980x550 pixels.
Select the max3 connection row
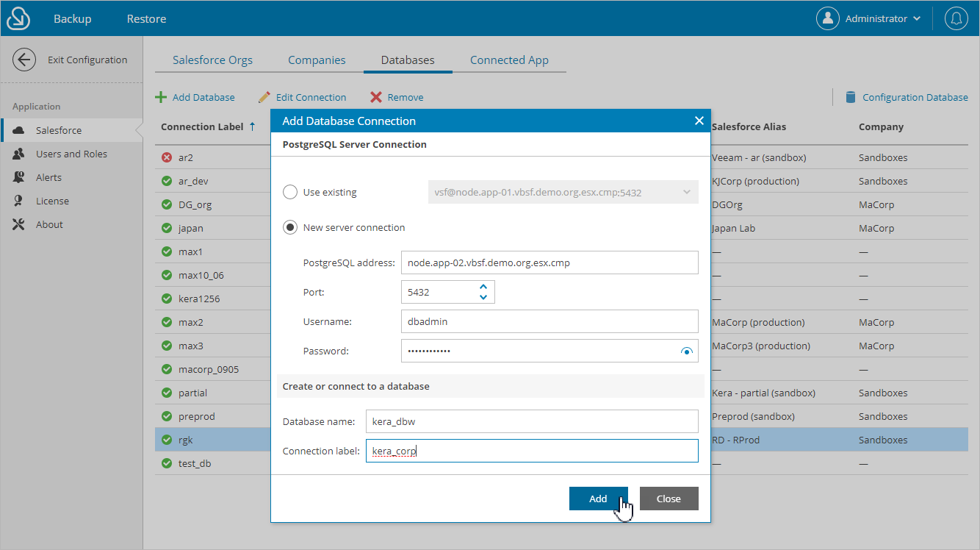pyautogui.click(x=213, y=346)
